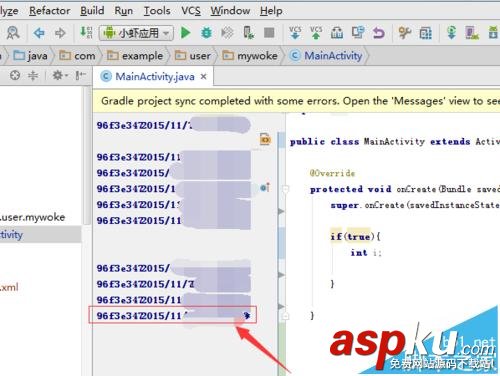Open the Tools menu

click(157, 11)
